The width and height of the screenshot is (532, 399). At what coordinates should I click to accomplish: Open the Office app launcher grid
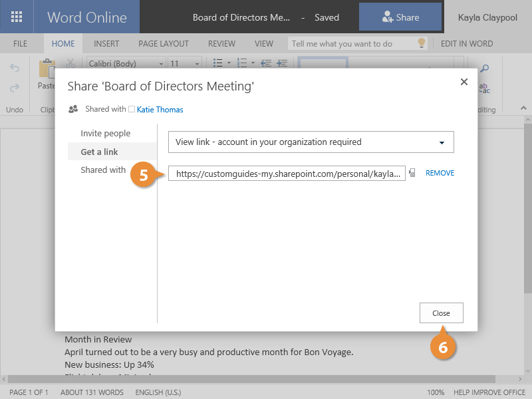pyautogui.click(x=17, y=17)
